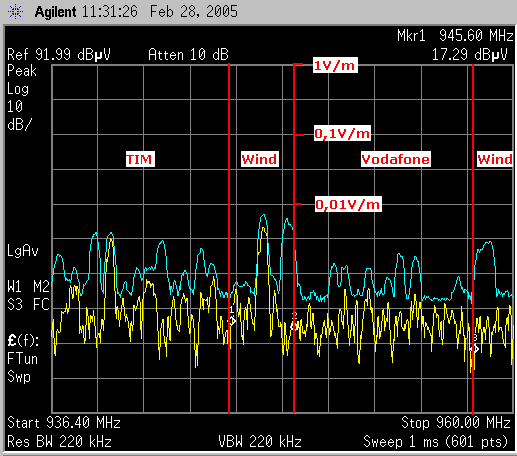
Task: Click the VBW 220 kHz readout
Action: [x=260, y=442]
